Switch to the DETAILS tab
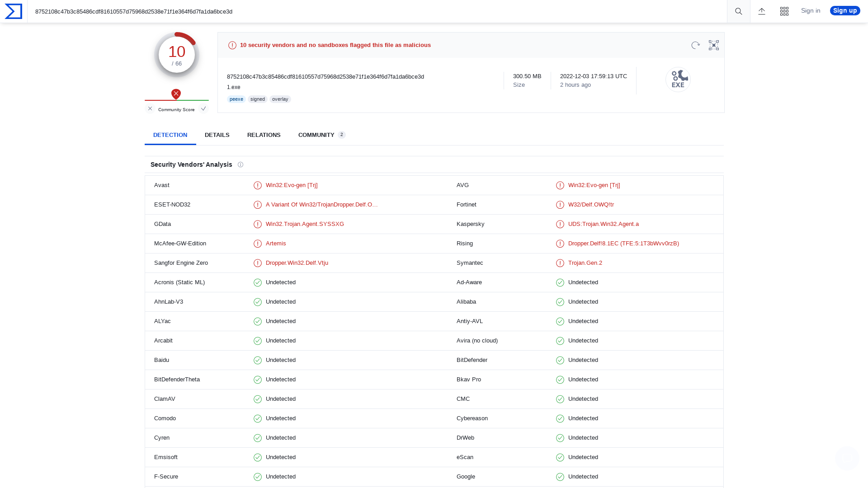 pos(217,135)
